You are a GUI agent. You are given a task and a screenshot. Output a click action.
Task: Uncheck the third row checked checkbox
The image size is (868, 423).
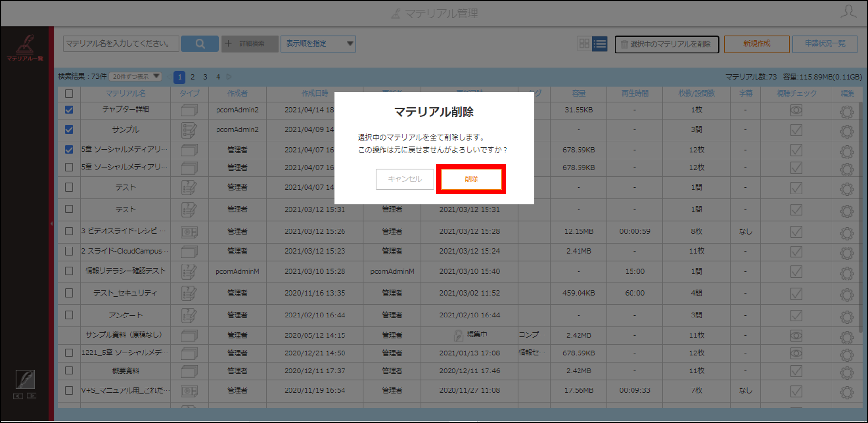pos(69,150)
